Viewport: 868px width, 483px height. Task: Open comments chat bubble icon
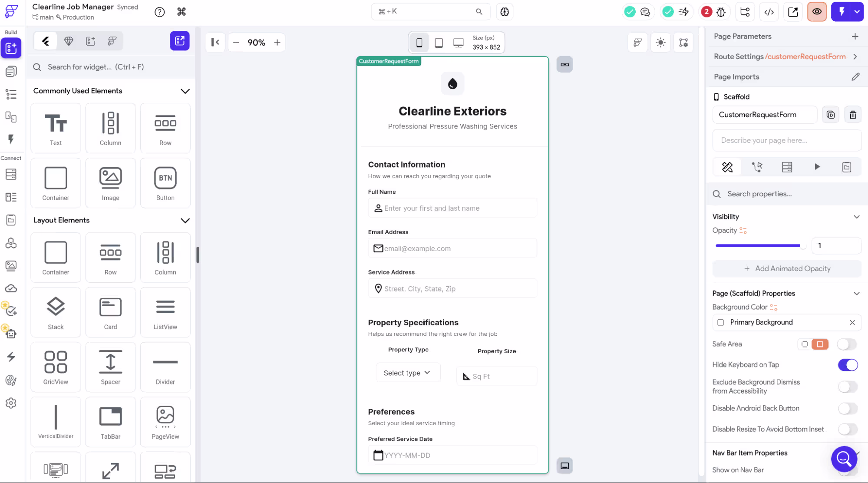pyautogui.click(x=645, y=12)
